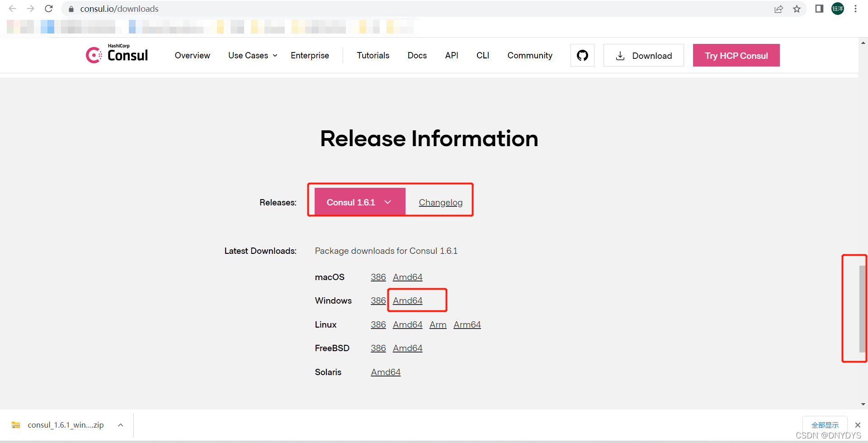Open the browser side panel icon
The height and width of the screenshot is (443, 868).
819,9
